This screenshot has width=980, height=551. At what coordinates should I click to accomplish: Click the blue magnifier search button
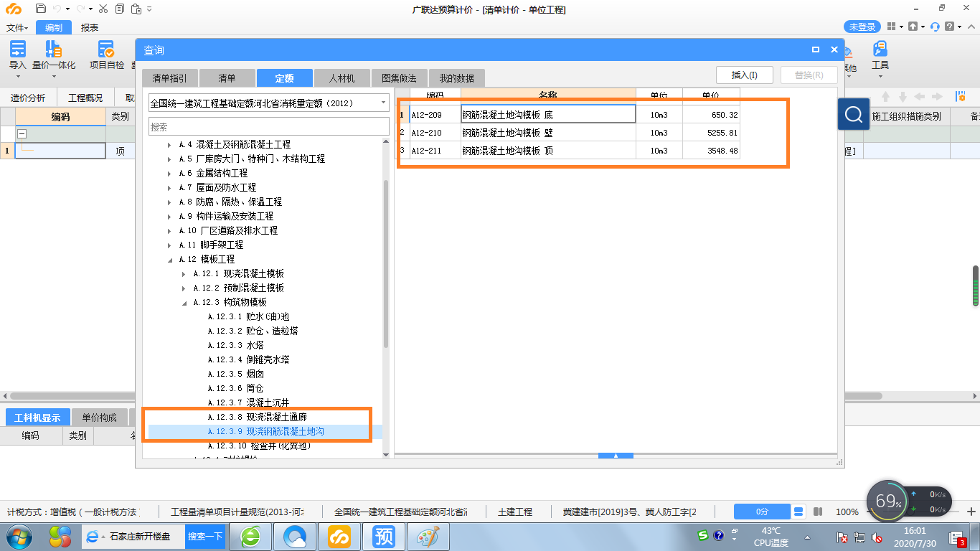[854, 114]
